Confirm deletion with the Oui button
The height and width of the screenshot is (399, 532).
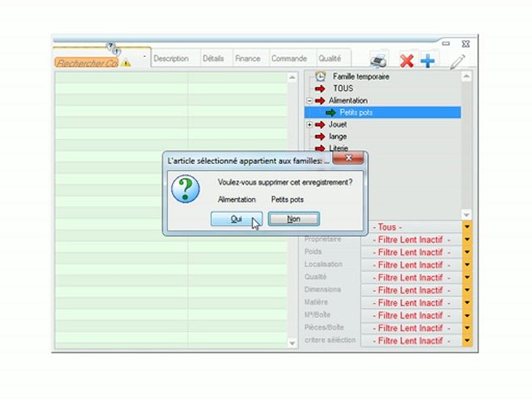coord(237,219)
